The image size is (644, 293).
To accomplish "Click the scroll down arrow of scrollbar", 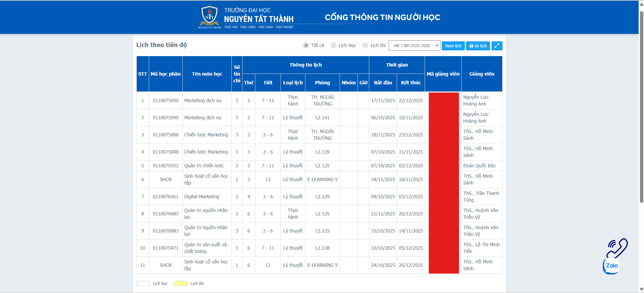I will 641,289.
